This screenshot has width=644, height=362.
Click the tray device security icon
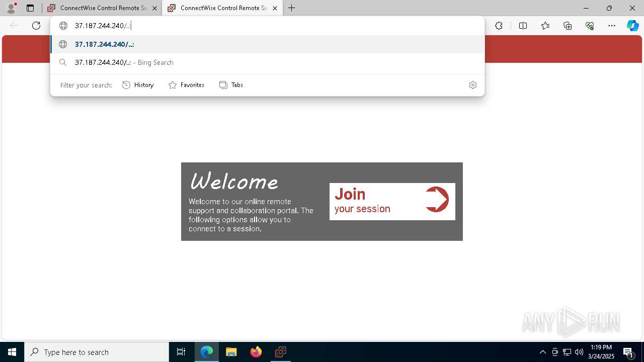click(555, 352)
